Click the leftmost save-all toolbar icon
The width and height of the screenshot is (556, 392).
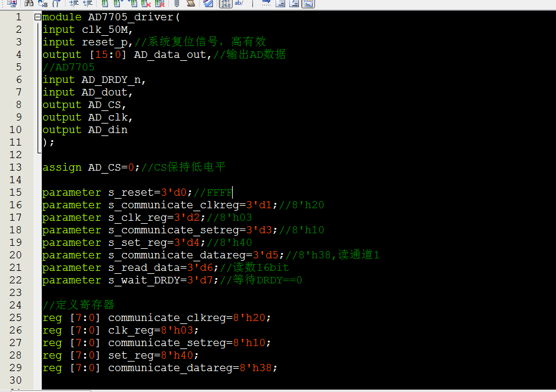pyautogui.click(x=11, y=4)
